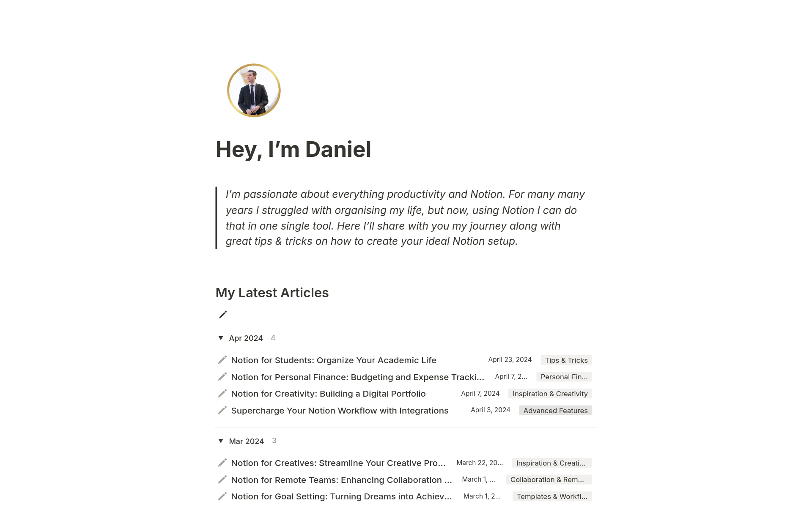Click 'Personal Fin...' tag on April 7 finance article
The height and width of the screenshot is (507, 812).
click(x=564, y=377)
